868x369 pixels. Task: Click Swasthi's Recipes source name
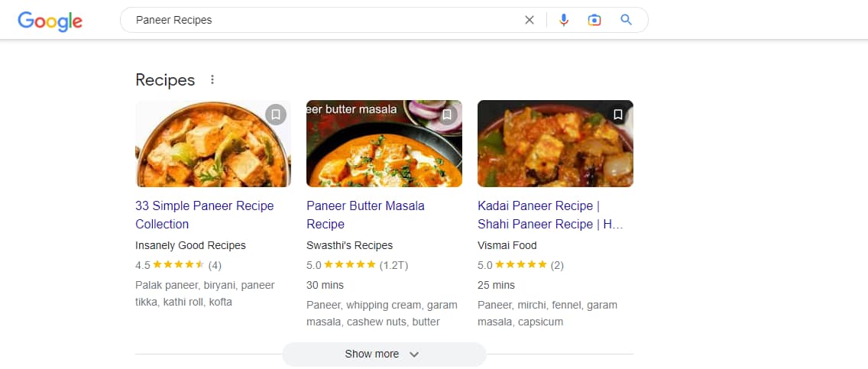349,245
